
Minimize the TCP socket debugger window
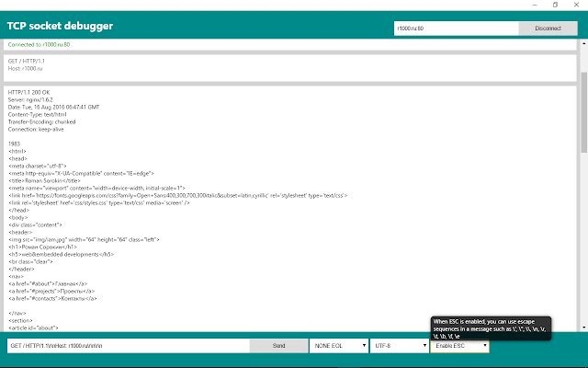pos(535,5)
